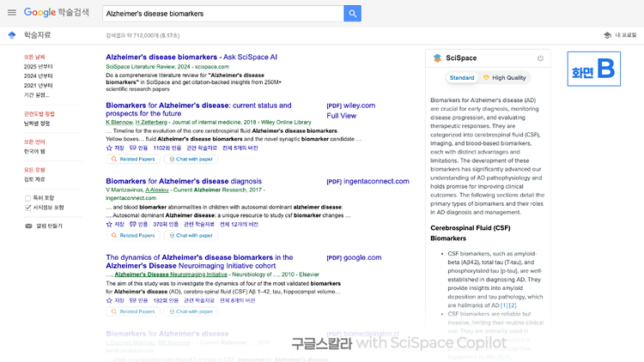644x362 pixels.
Task: Click Related Papers under Neuroimaging cohort paper
Action: pyautogui.click(x=133, y=312)
